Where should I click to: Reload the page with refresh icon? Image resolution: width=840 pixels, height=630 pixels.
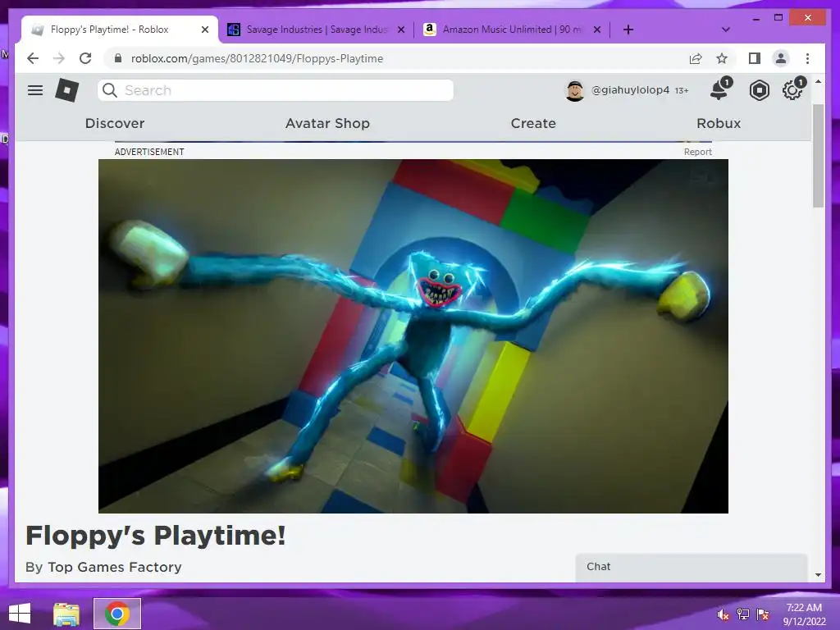(x=85, y=58)
